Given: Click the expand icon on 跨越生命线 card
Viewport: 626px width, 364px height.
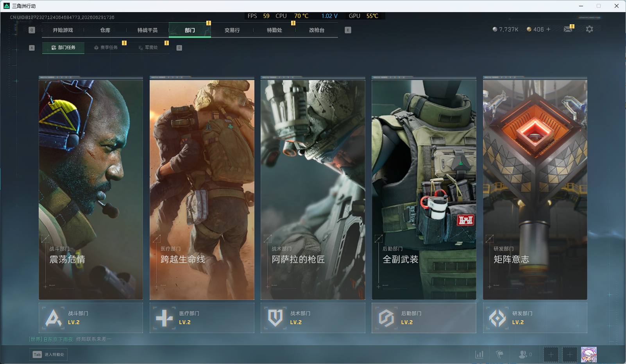Looking at the screenshot, I should 156,238.
